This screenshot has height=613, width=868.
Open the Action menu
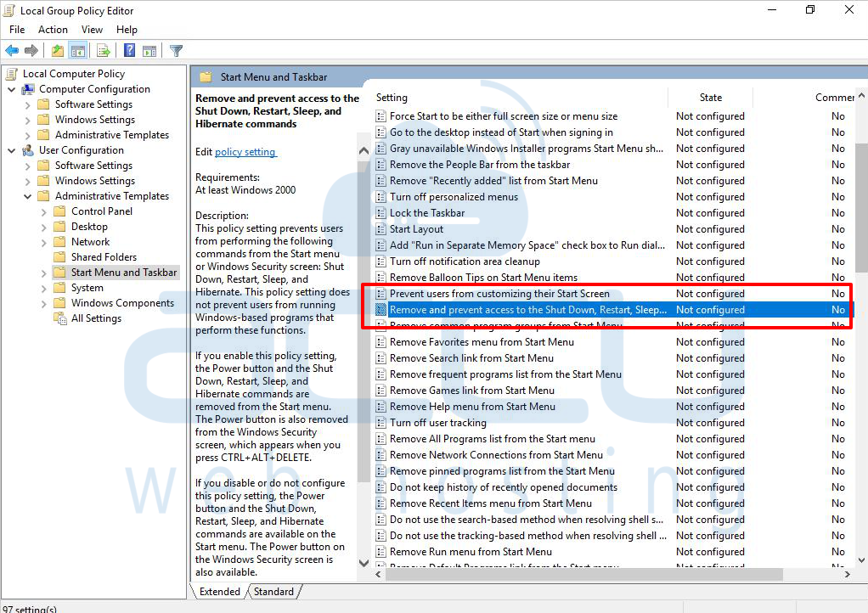coord(53,29)
